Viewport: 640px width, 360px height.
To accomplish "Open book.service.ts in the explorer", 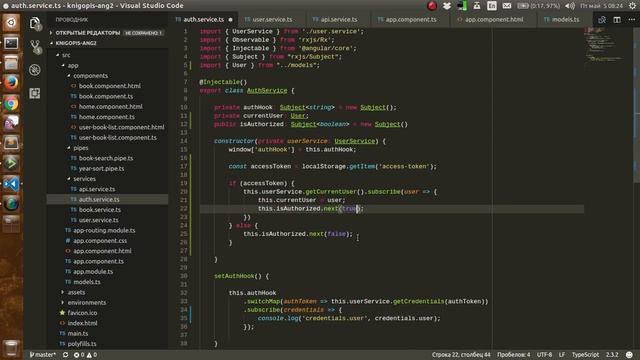I will 100,209.
